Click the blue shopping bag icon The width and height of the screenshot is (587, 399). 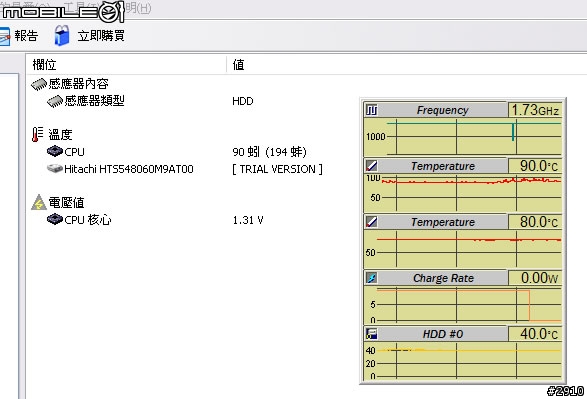pos(62,36)
